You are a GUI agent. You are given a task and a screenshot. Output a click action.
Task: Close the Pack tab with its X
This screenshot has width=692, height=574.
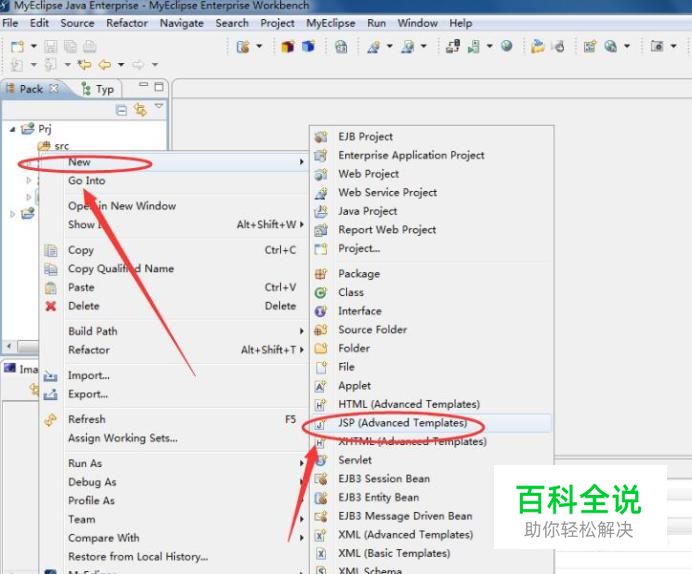(x=54, y=88)
